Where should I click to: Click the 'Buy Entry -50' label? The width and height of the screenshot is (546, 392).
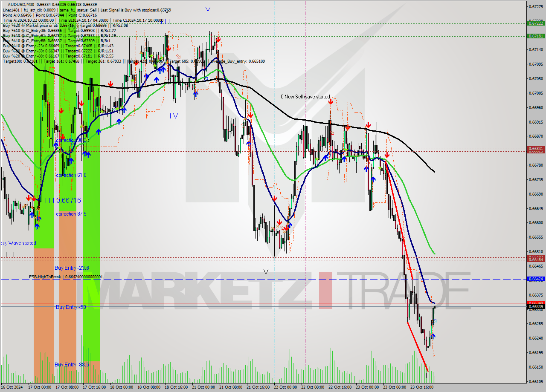point(70,307)
